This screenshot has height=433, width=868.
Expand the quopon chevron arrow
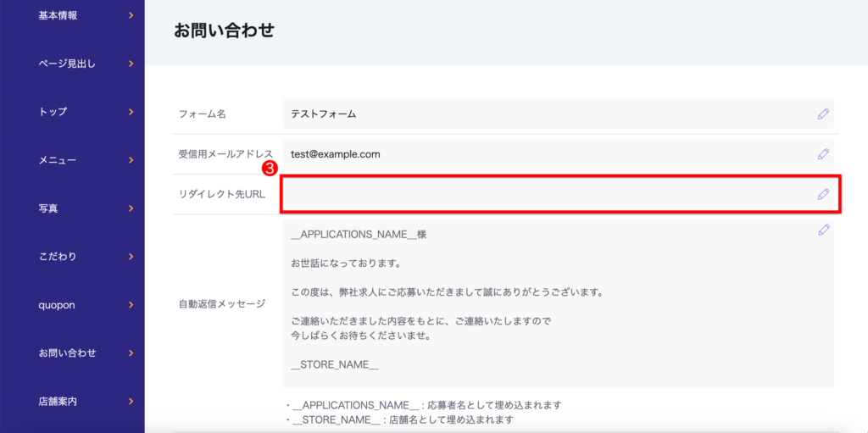131,305
